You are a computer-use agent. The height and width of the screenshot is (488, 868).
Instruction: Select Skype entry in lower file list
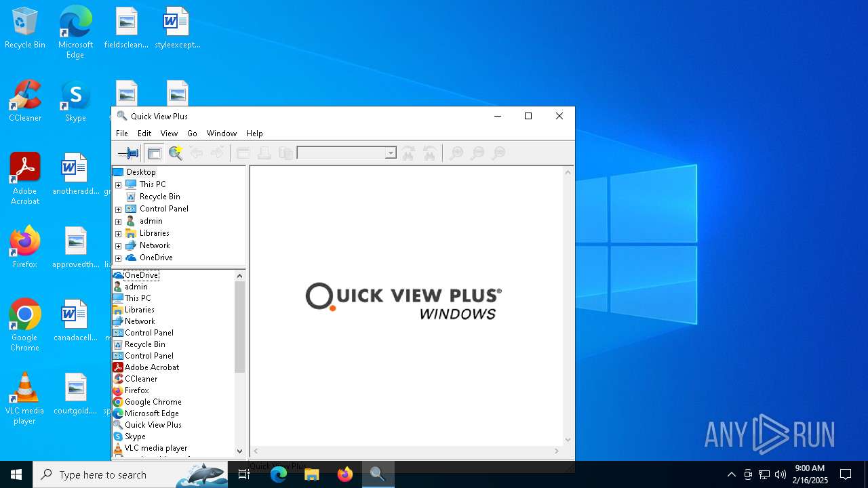(x=135, y=436)
